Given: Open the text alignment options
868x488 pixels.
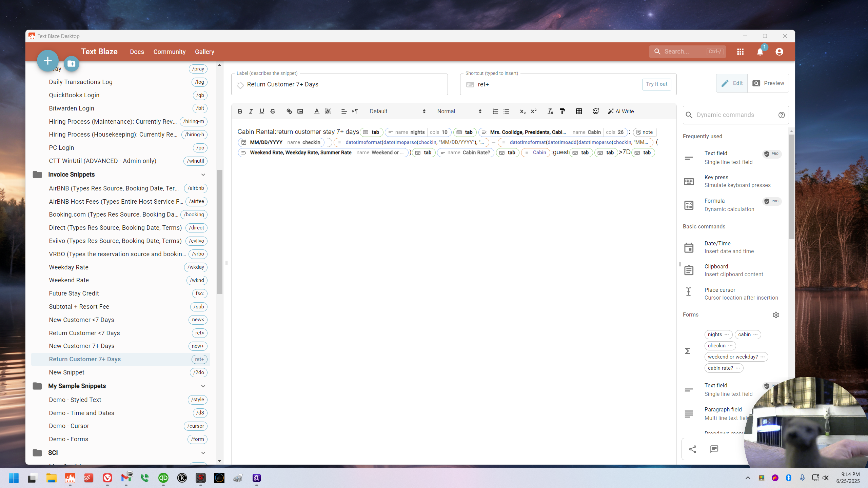Looking at the screenshot, I should tap(344, 111).
